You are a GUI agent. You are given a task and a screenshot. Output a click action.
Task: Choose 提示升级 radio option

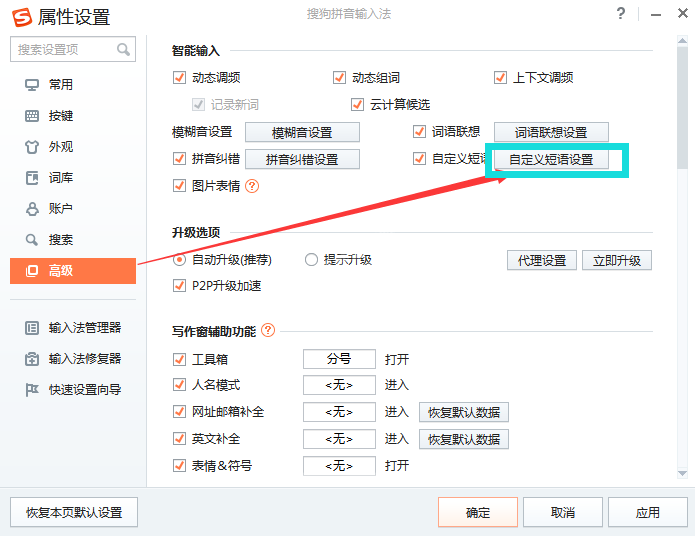pyautogui.click(x=311, y=260)
